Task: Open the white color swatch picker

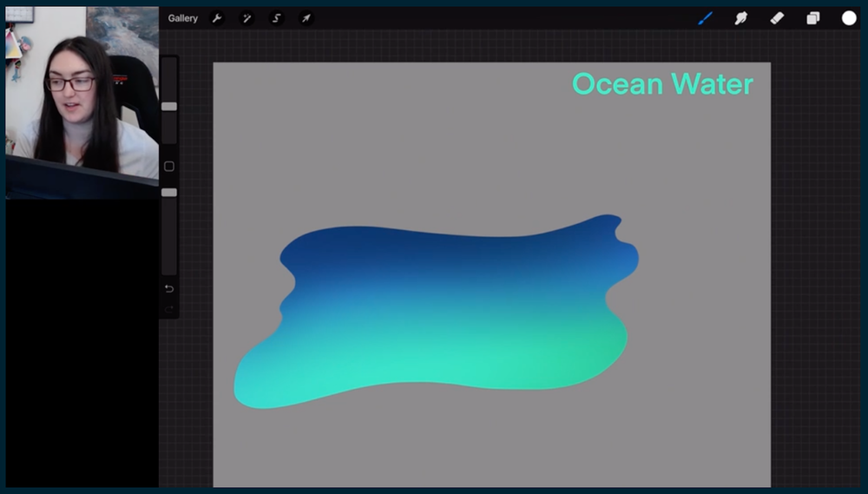Action: pyautogui.click(x=849, y=18)
